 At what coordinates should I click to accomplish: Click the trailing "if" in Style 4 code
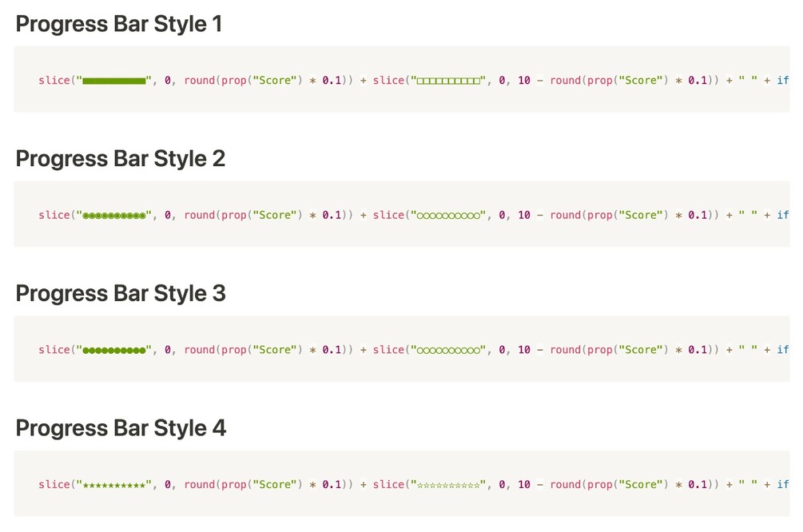point(783,485)
